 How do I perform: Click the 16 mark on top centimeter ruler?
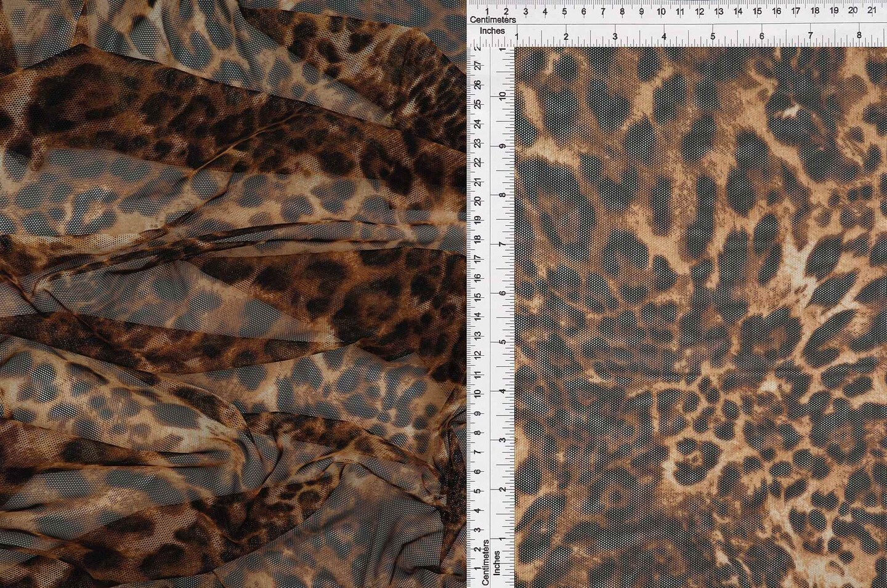776,10
